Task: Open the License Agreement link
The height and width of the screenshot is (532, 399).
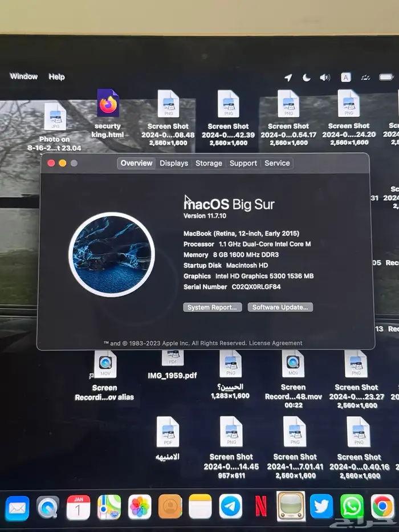Action: [x=275, y=343]
